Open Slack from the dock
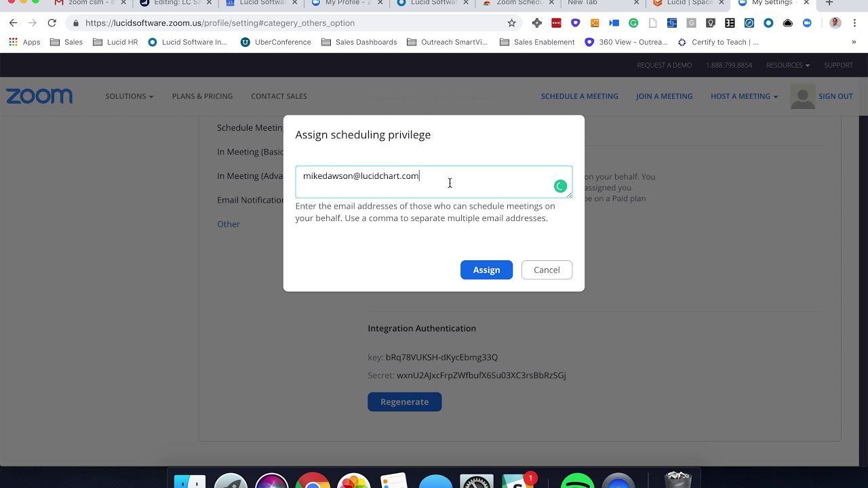Image resolution: width=868 pixels, height=488 pixels. tap(517, 481)
